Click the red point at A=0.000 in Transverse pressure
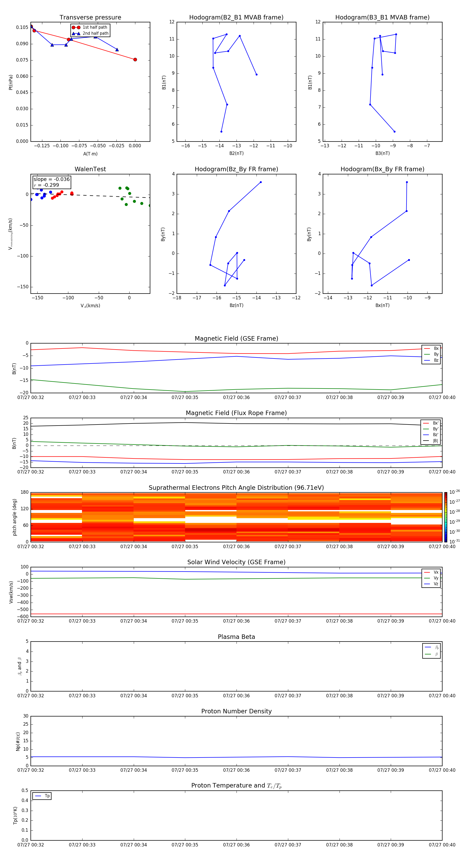The image size is (473, 868). (x=135, y=60)
